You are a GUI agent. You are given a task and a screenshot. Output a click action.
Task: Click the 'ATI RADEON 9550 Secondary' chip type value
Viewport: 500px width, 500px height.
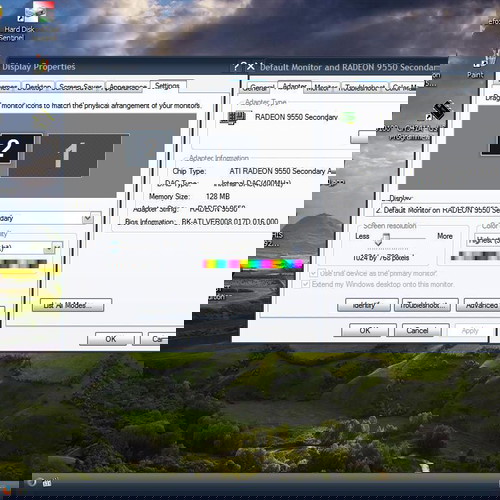[x=283, y=171]
